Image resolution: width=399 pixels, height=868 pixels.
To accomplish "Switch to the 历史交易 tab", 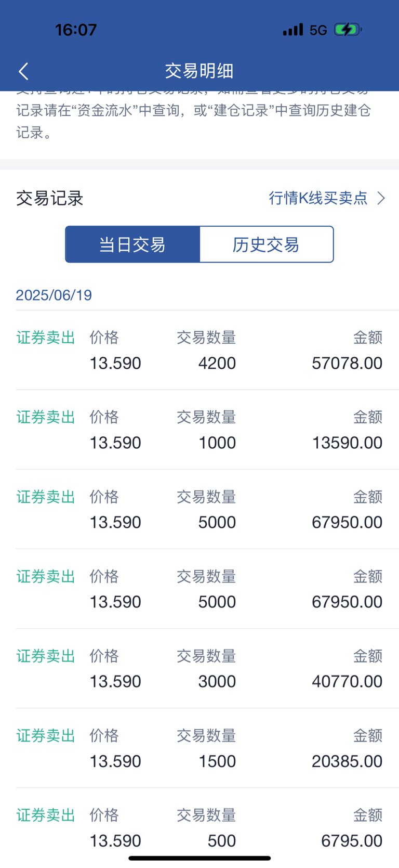I will [266, 244].
